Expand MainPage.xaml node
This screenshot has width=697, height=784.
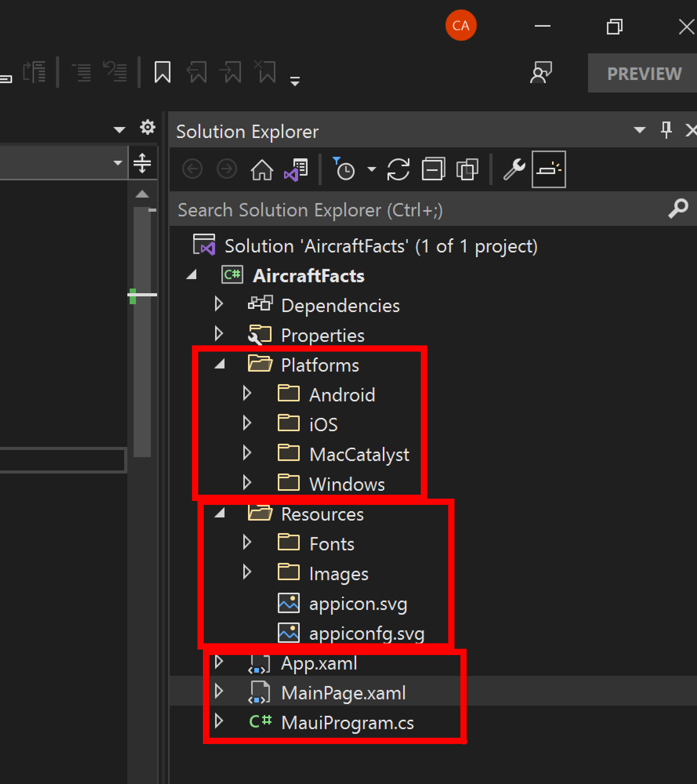click(219, 691)
